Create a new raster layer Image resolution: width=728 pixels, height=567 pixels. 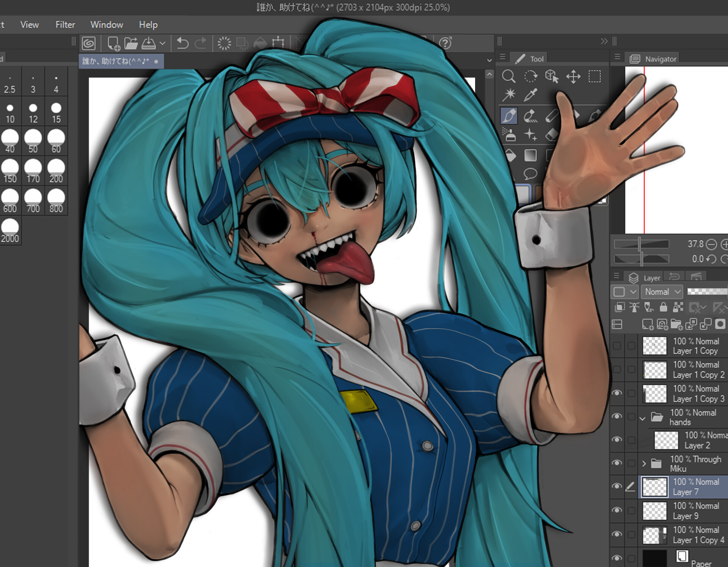point(647,324)
